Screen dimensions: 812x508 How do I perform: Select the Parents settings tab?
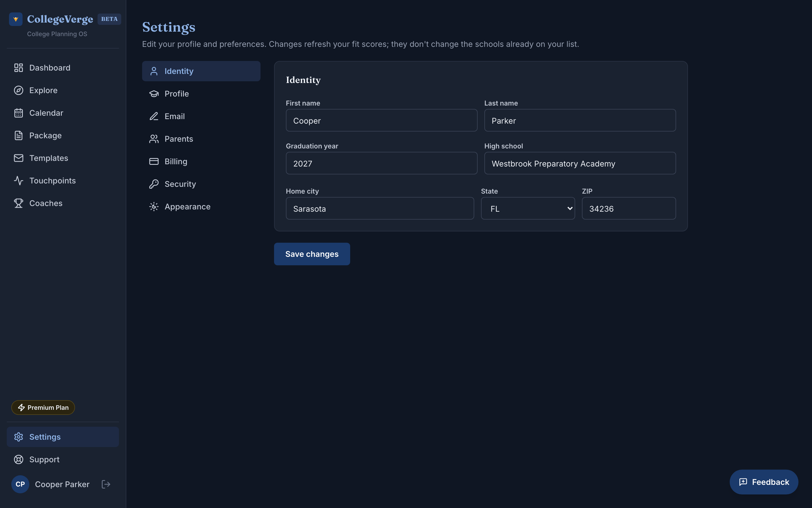coord(201,139)
